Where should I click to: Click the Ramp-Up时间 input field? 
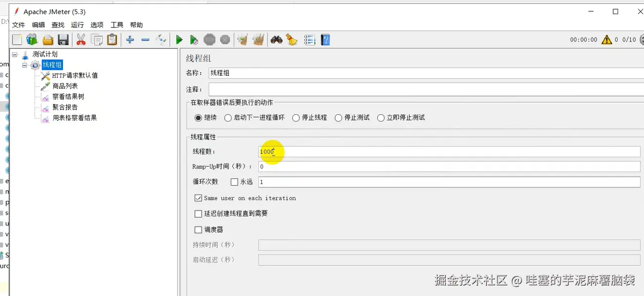pyautogui.click(x=449, y=167)
